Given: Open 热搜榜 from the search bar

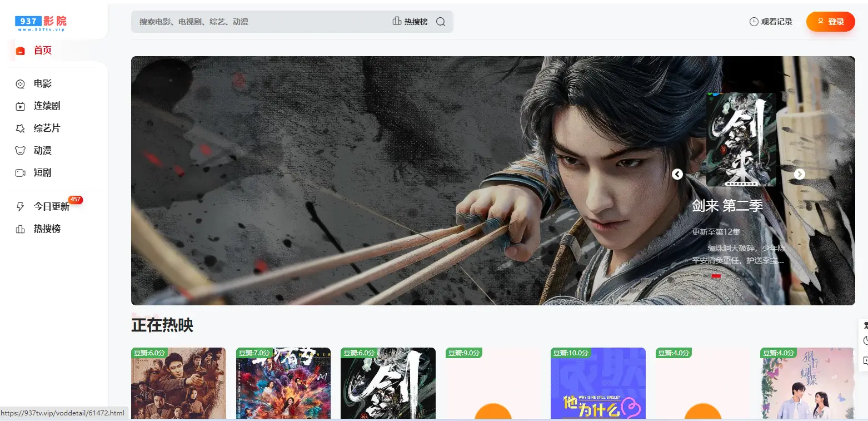Looking at the screenshot, I should (x=410, y=22).
